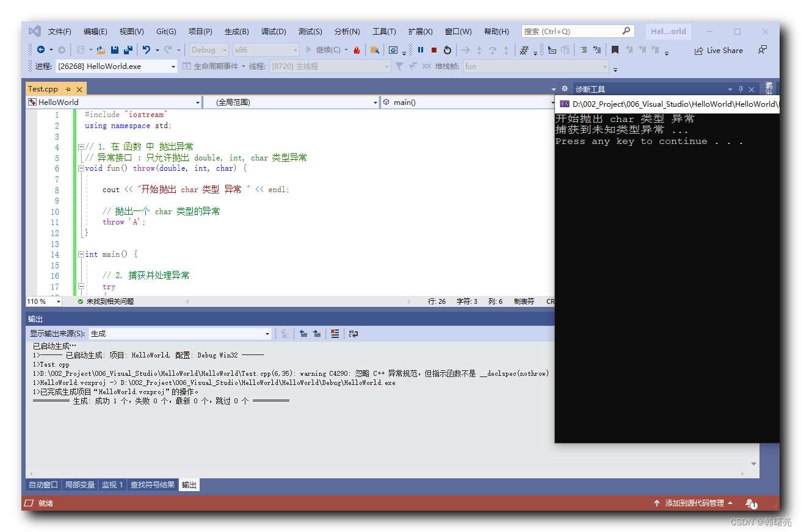
Task: Click the 搜索 (Ctrl+Q) search box
Action: click(x=578, y=31)
